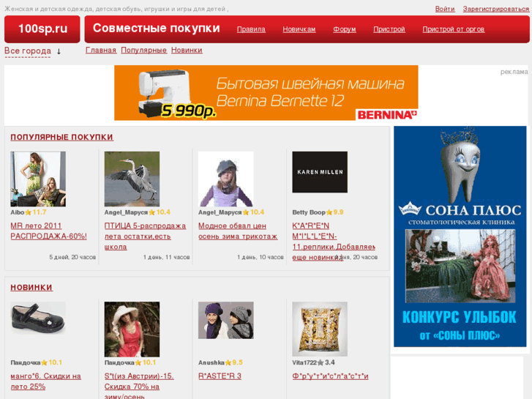Open the Правила menu item
Viewport: 532px width, 399px height.
tap(251, 29)
